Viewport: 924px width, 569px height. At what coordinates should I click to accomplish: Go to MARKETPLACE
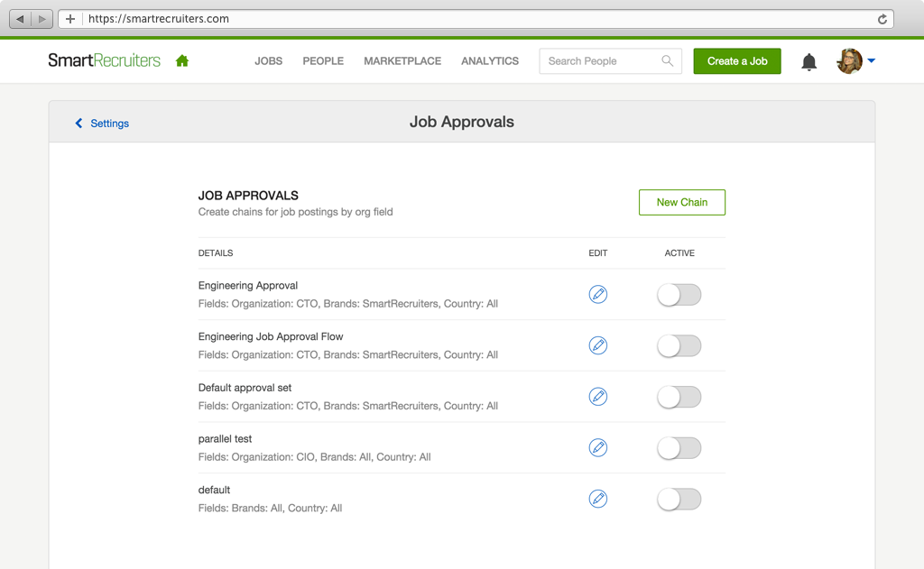[x=402, y=60]
